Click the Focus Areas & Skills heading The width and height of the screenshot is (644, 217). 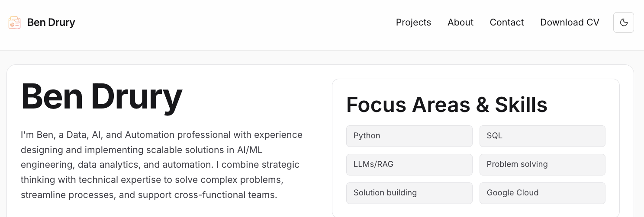click(x=447, y=105)
